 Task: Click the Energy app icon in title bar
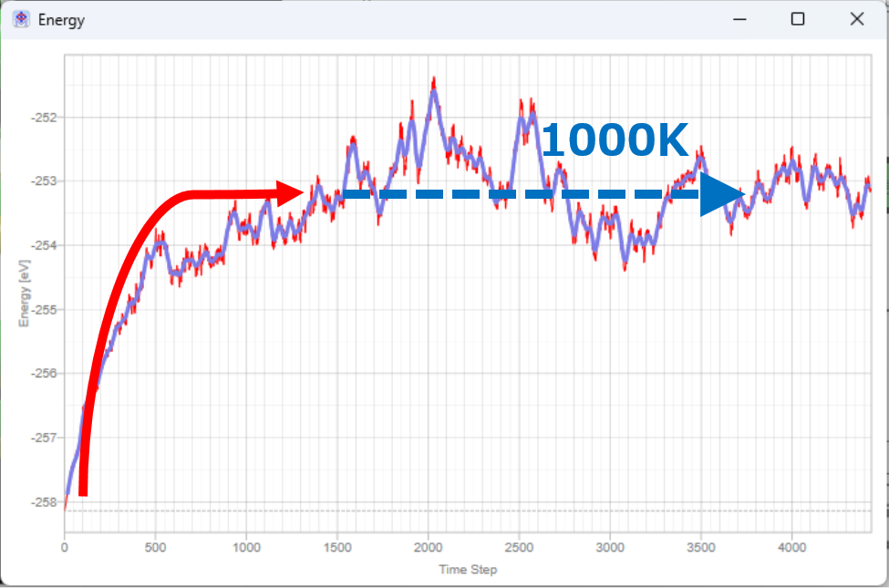pos(20,19)
